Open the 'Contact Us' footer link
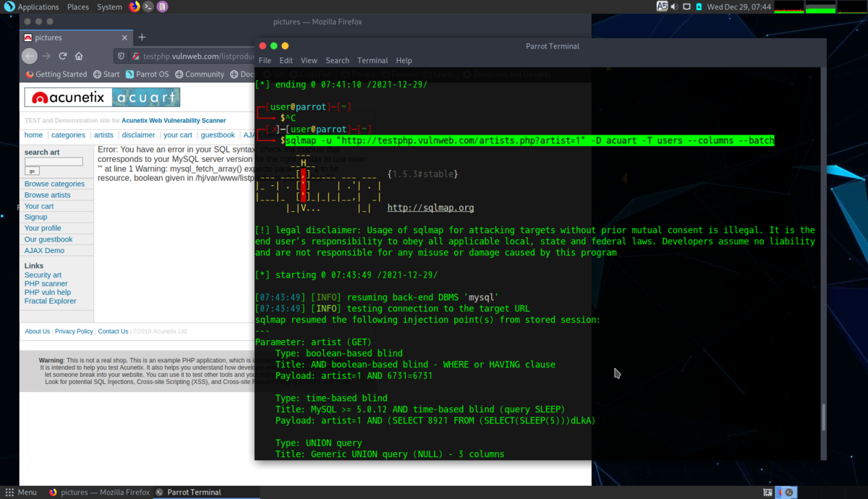Image resolution: width=868 pixels, height=499 pixels. click(x=113, y=331)
